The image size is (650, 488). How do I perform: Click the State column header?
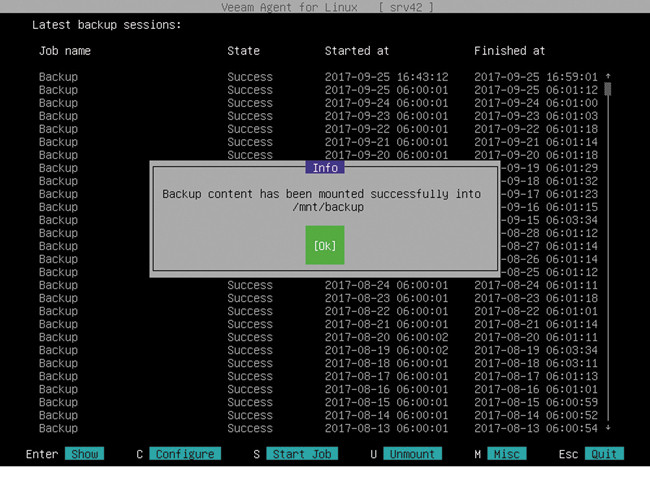[x=243, y=51]
